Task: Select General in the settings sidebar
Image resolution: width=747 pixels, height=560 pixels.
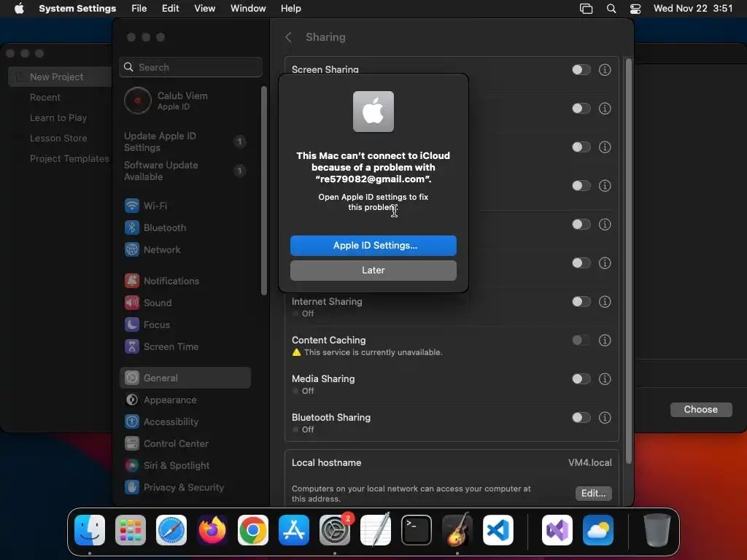Action: [185, 378]
